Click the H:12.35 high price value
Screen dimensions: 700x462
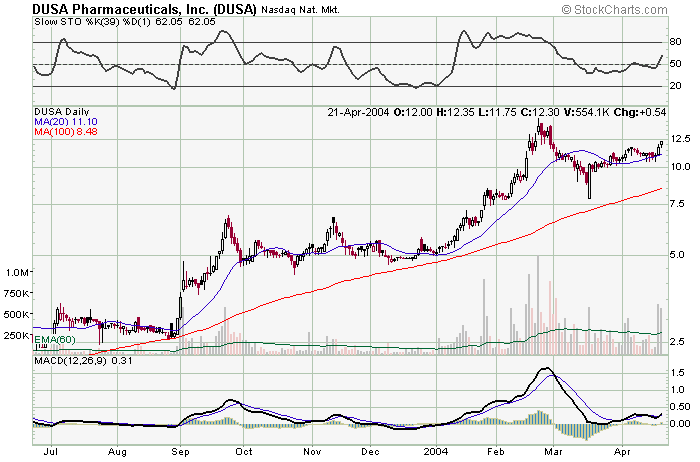click(455, 112)
